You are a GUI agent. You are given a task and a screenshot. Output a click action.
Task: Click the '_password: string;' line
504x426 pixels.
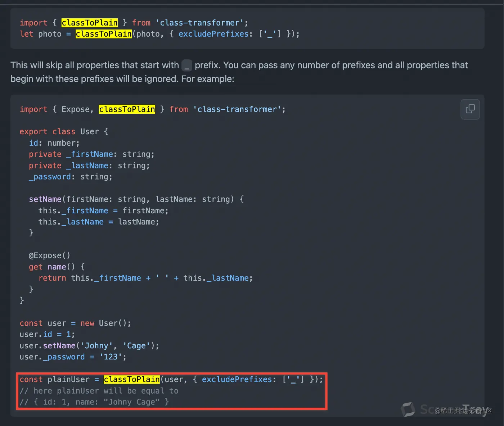point(71,177)
